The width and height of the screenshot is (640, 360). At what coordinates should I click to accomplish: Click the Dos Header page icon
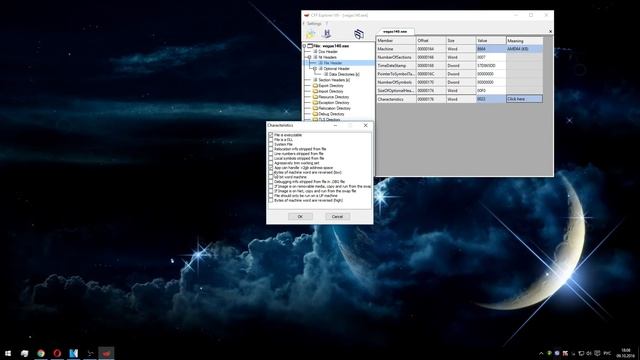click(x=315, y=52)
